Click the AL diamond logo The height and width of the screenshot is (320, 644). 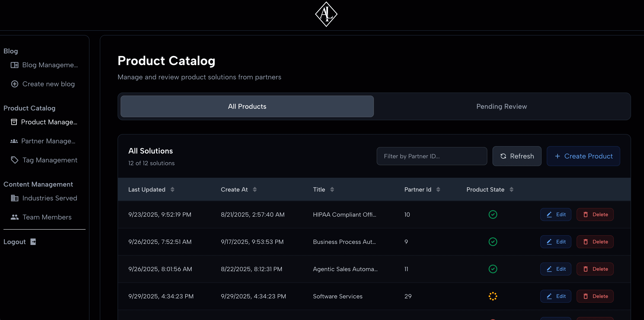326,14
